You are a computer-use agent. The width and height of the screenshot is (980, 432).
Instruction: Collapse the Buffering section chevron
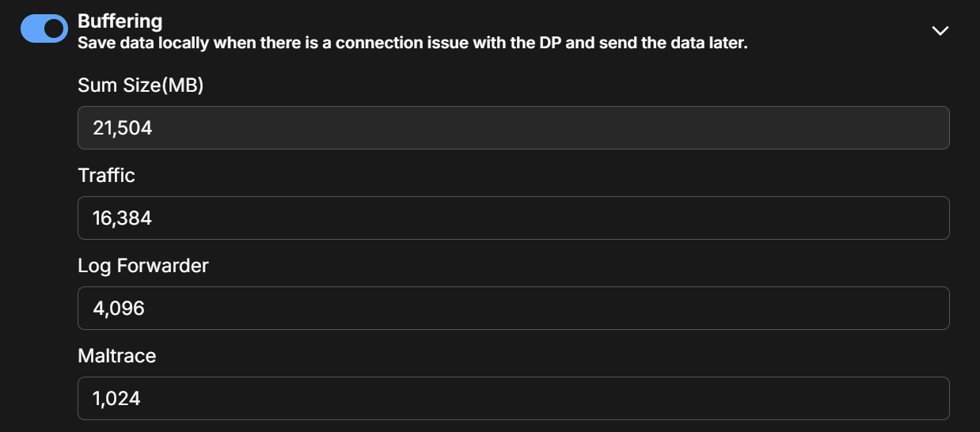pos(940,31)
